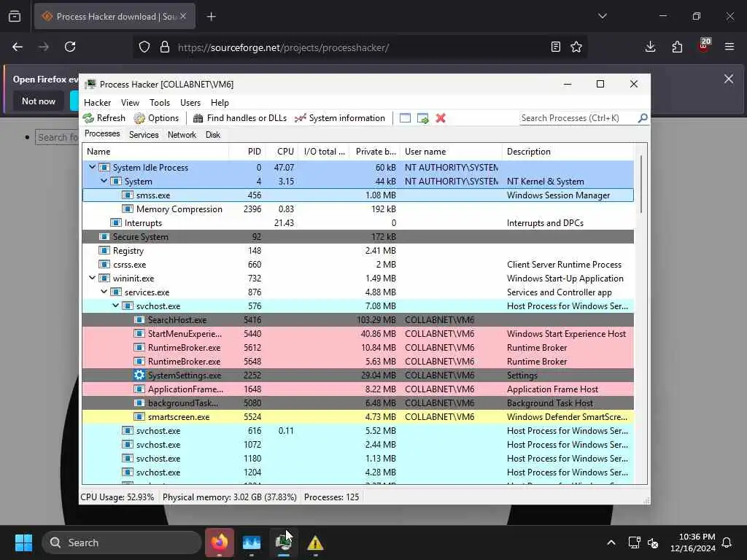This screenshot has height=560, width=747.
Task: Click the monitor app taskbar icon
Action: click(x=252, y=542)
